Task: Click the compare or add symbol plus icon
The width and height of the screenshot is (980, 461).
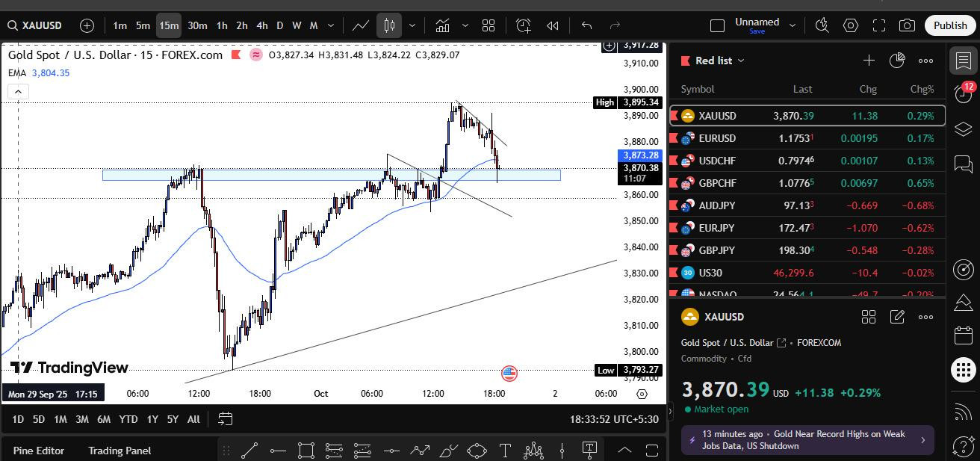Action: tap(87, 25)
